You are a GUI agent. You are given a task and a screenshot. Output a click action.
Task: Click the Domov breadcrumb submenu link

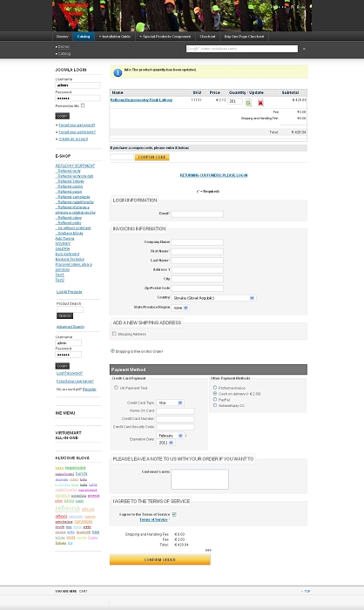click(64, 47)
